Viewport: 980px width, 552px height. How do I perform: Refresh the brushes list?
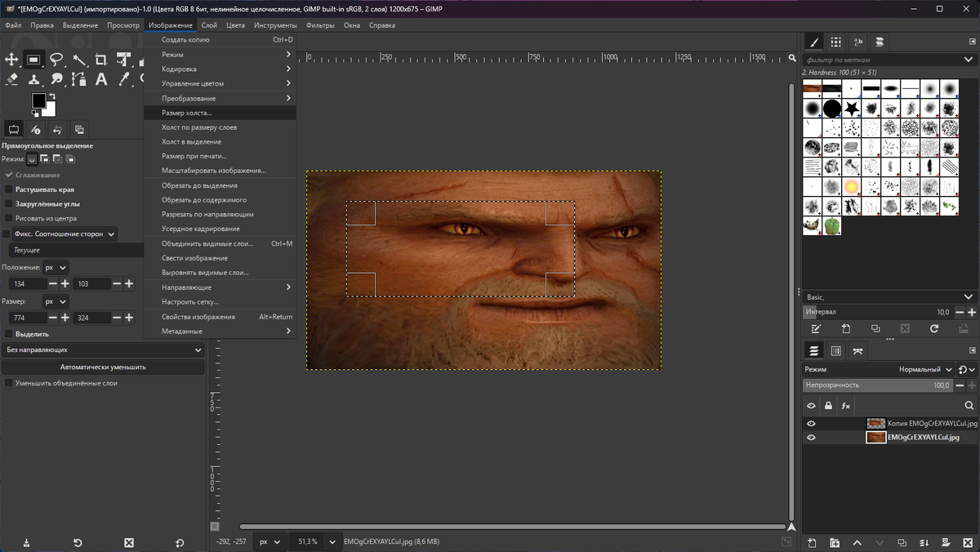(x=934, y=328)
